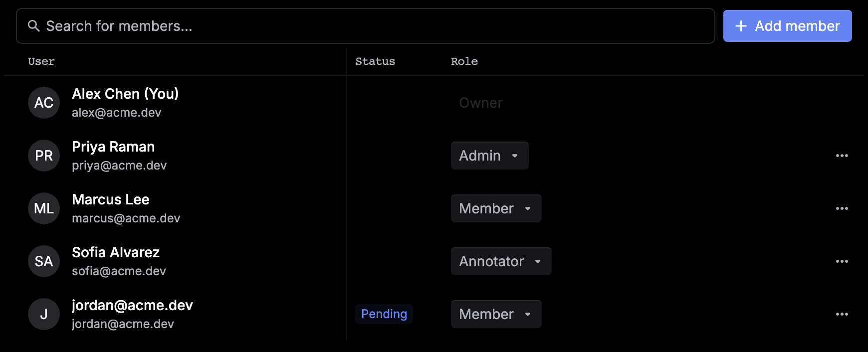Open more options for jordan@acme.dev
Viewport: 868px width, 352px height.
[x=842, y=314]
